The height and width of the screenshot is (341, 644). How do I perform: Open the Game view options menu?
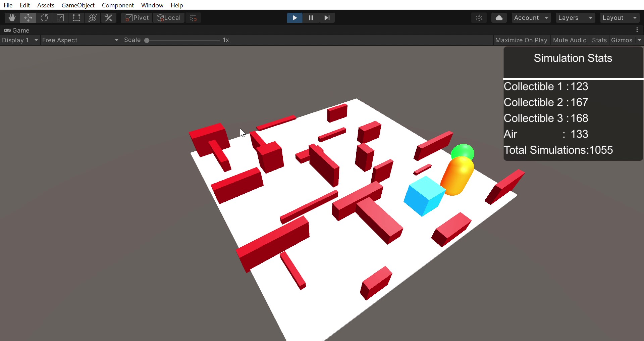tap(637, 30)
